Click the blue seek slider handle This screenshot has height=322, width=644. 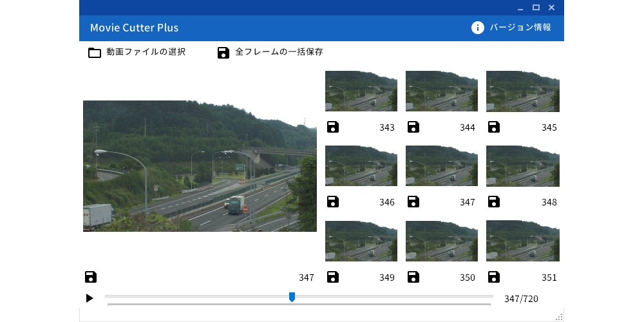(292, 297)
